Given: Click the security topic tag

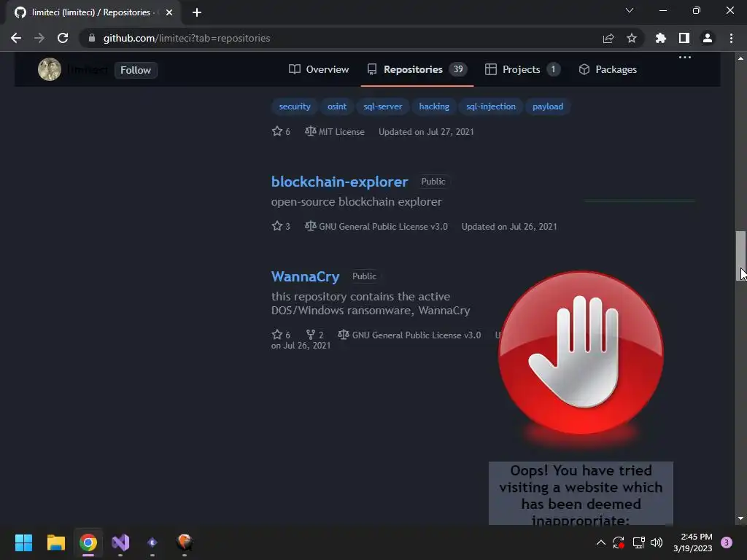Looking at the screenshot, I should pyautogui.click(x=295, y=106).
